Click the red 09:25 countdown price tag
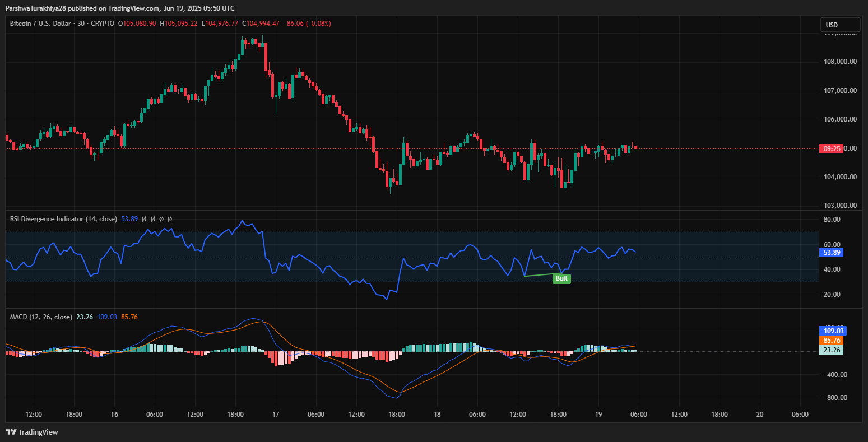This screenshot has height=442, width=868. pyautogui.click(x=832, y=148)
